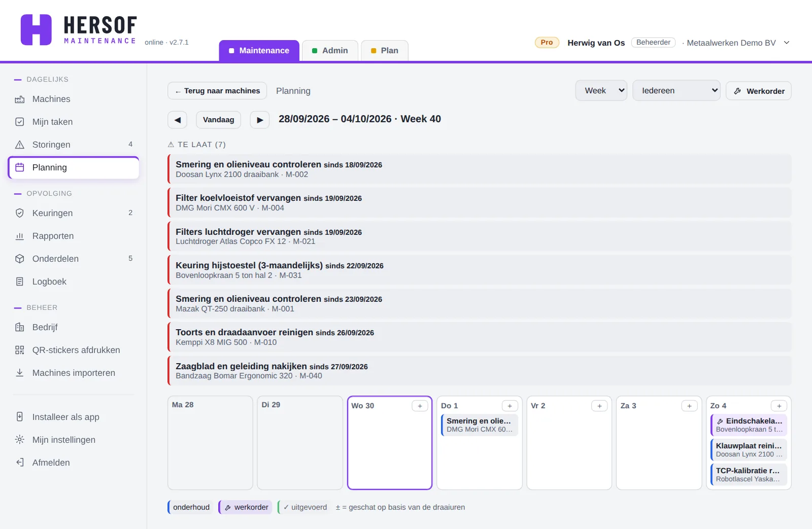Open TCP-kalibratie card on Zo 4
Viewport: 812px width, 529px height.
[x=749, y=475]
